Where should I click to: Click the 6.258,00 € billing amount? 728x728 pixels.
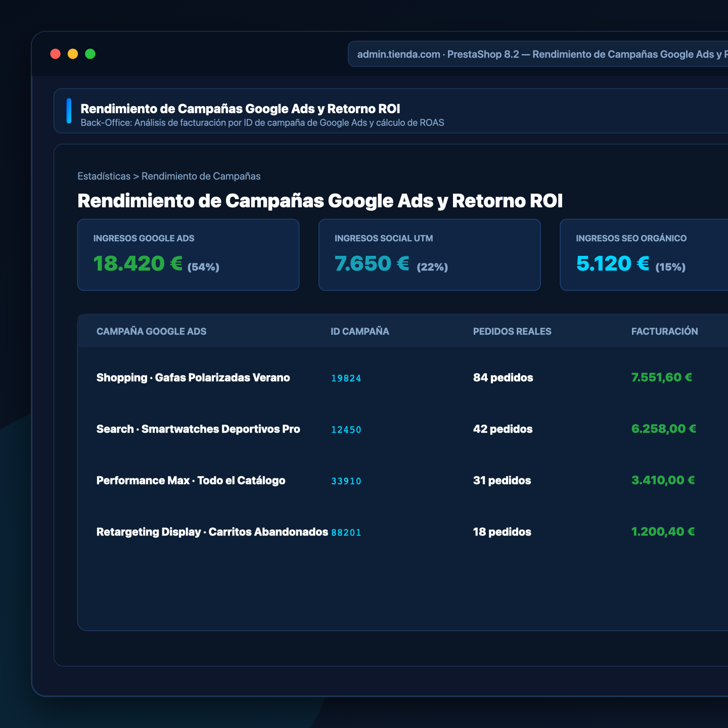[x=664, y=429]
